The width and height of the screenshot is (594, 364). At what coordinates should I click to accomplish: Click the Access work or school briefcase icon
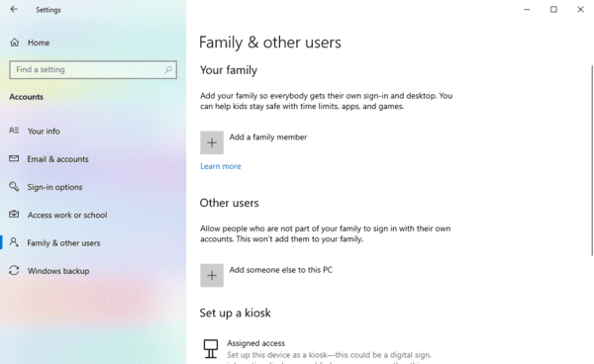coord(14,215)
